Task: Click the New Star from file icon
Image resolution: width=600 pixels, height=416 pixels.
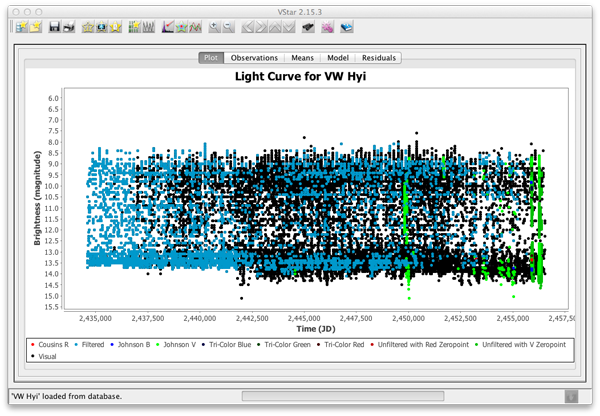Action: tap(35, 27)
